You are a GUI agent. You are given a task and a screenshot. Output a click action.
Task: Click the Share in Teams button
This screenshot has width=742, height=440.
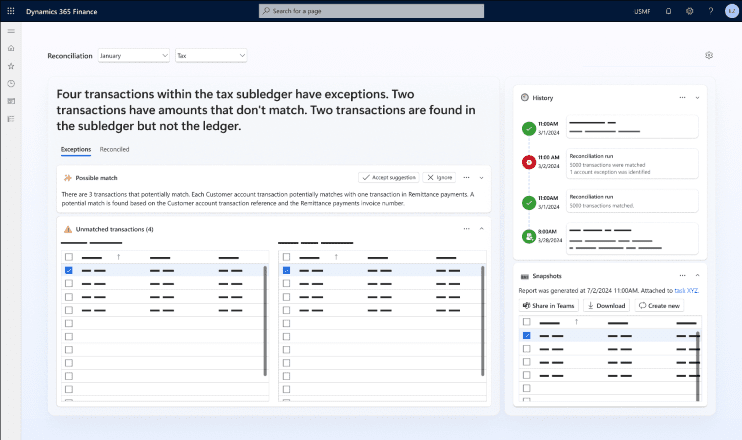(x=548, y=305)
